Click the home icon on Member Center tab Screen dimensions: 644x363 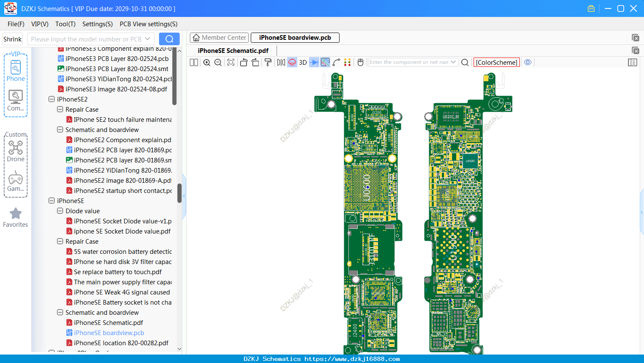click(196, 38)
